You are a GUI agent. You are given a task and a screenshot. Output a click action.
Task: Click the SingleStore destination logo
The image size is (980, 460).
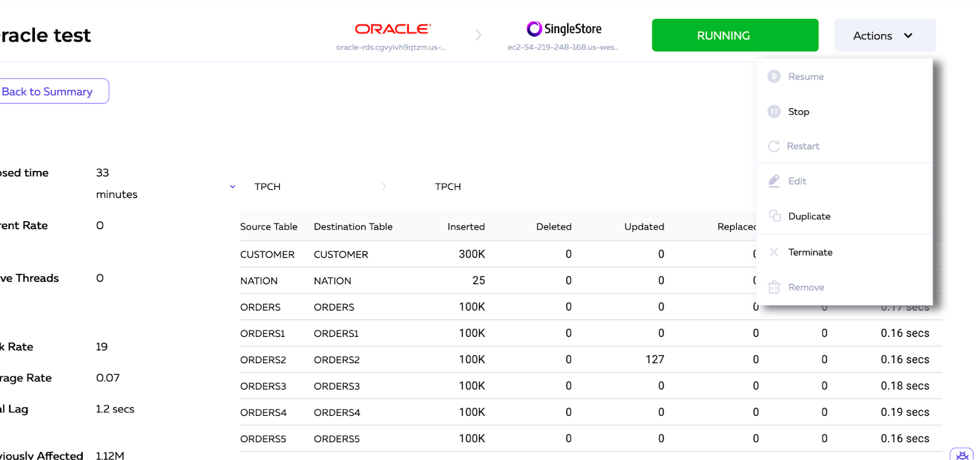[564, 29]
